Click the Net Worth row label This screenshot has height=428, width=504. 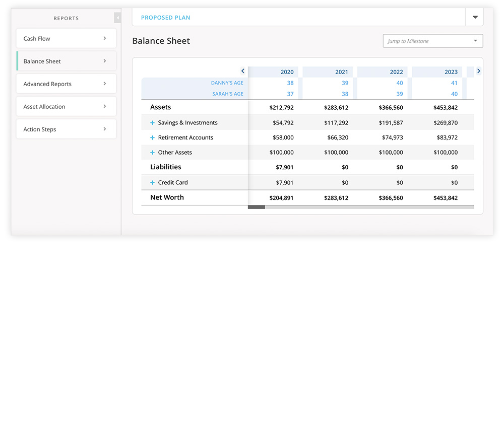[167, 197]
